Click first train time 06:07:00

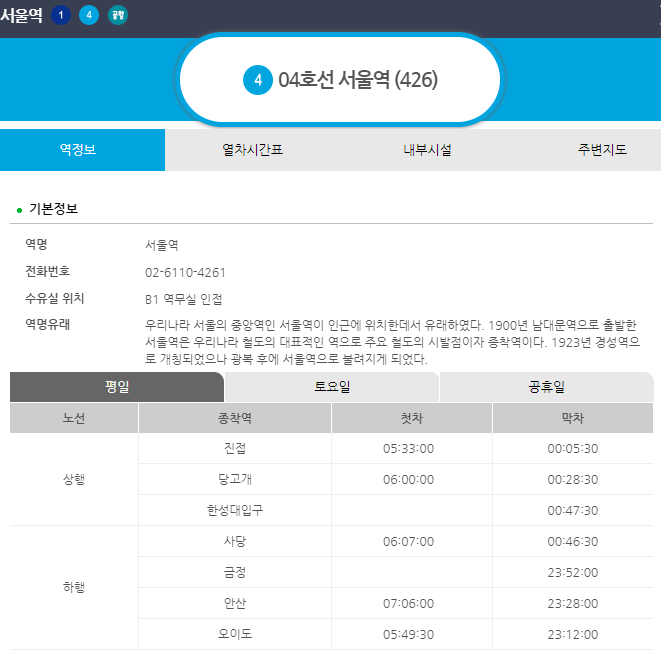pos(408,542)
